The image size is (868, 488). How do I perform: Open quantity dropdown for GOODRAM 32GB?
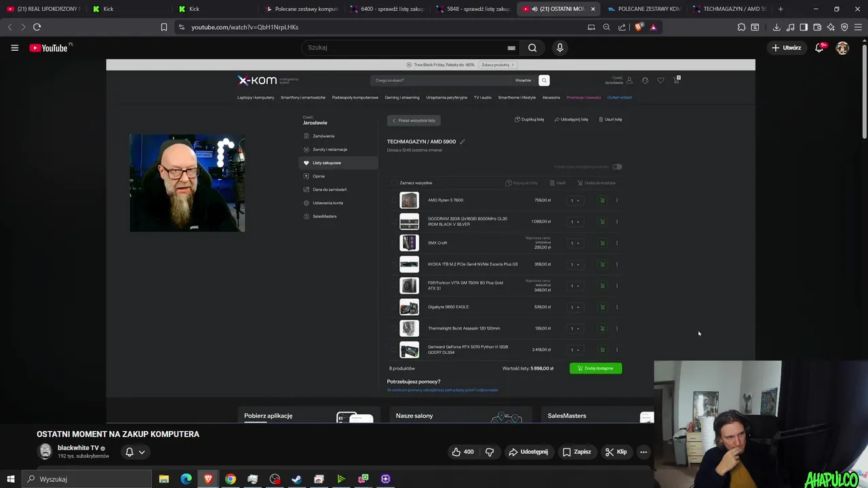[575, 222]
